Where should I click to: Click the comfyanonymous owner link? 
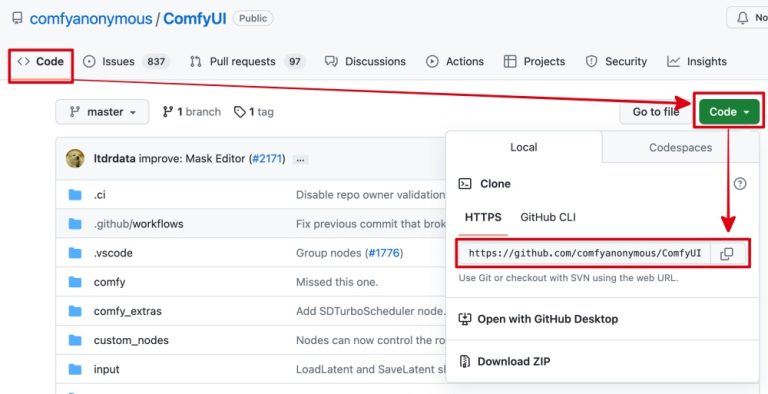coord(91,19)
